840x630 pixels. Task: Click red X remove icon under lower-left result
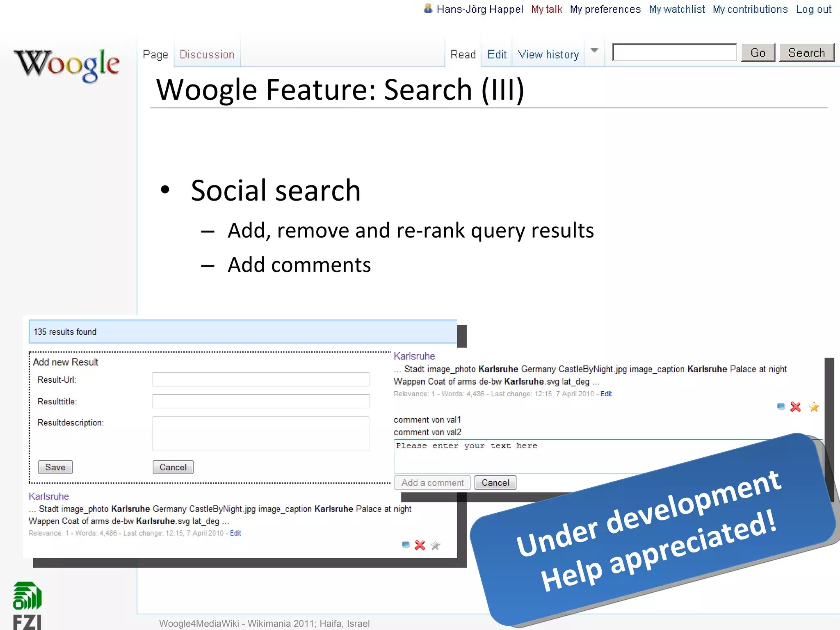(x=420, y=545)
